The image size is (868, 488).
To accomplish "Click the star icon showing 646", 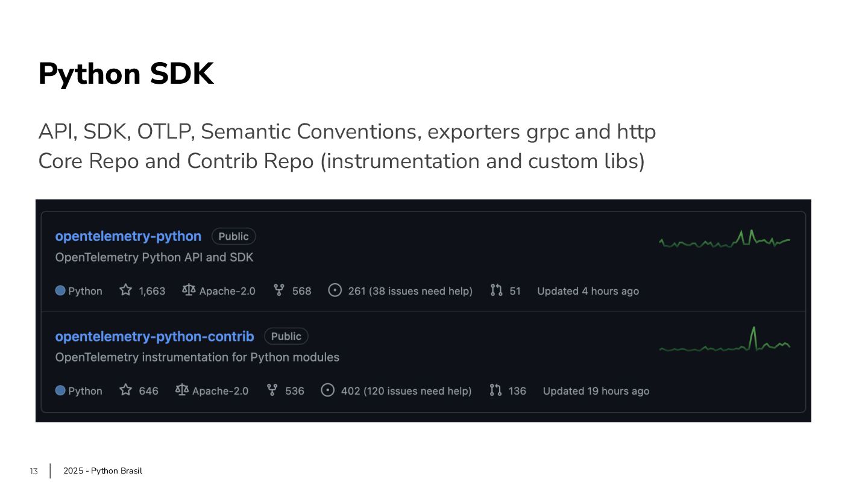I will point(125,390).
